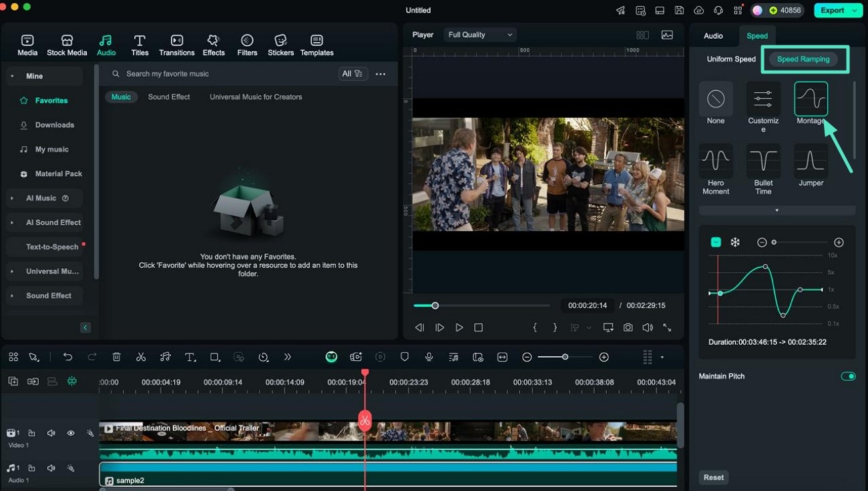Viewport: 868px width, 491px height.
Task: Click the voiceover microphone icon
Action: [x=429, y=357]
